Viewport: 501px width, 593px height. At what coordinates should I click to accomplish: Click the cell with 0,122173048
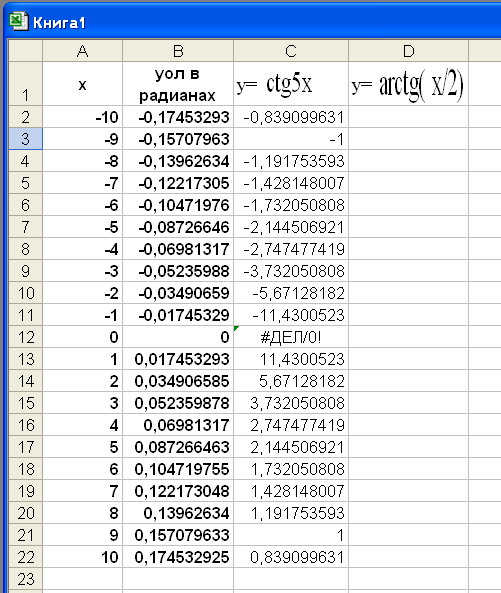tap(178, 490)
